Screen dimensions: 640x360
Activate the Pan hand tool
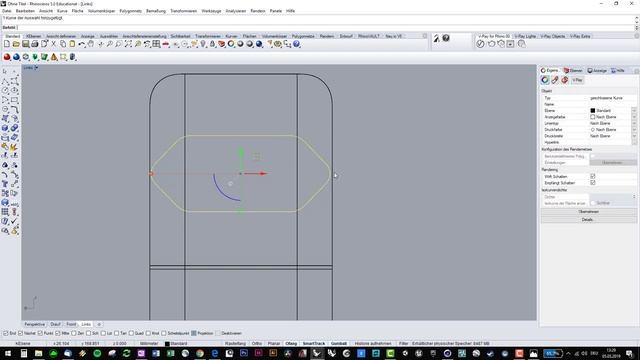[x=91, y=44]
